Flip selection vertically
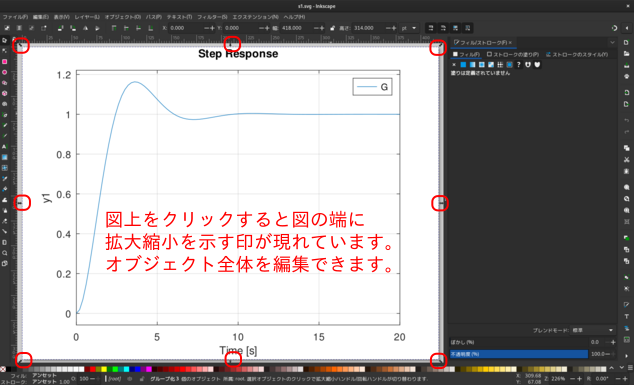This screenshot has height=385, width=634. point(97,28)
